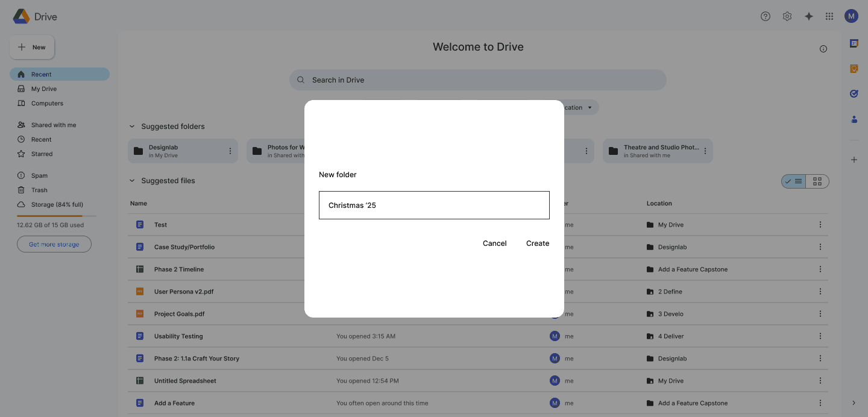Open Phase 2: 1.1a Craft Your Story
868x417 pixels.
click(x=197, y=359)
